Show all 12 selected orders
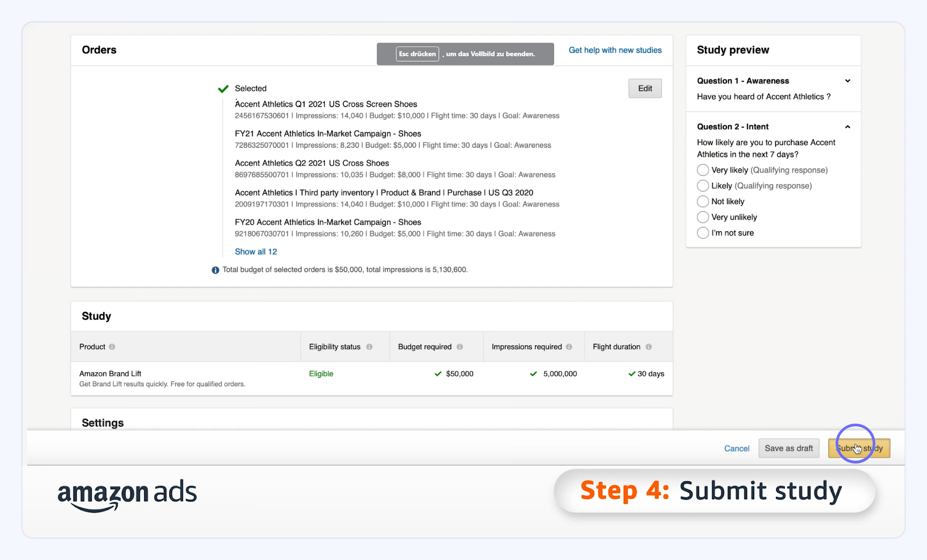The image size is (927, 560). pos(256,252)
